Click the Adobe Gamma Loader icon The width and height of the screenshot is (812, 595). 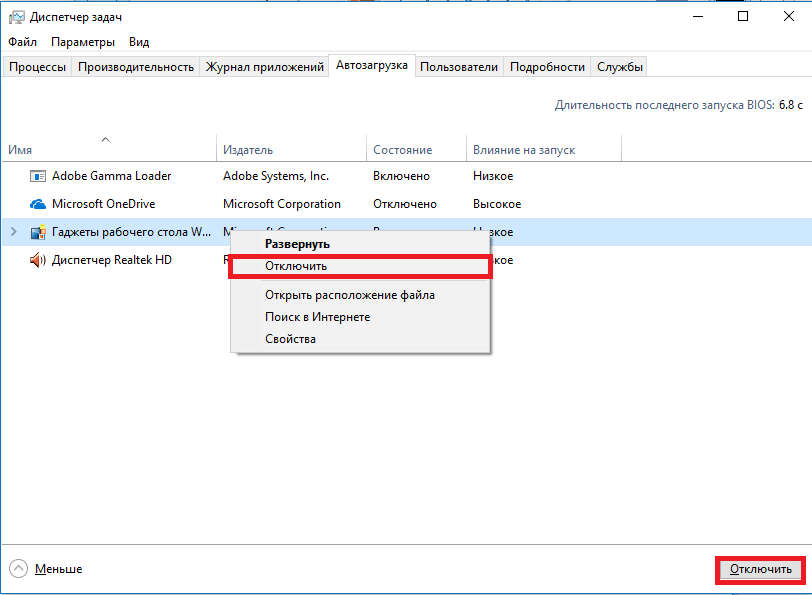(x=38, y=176)
